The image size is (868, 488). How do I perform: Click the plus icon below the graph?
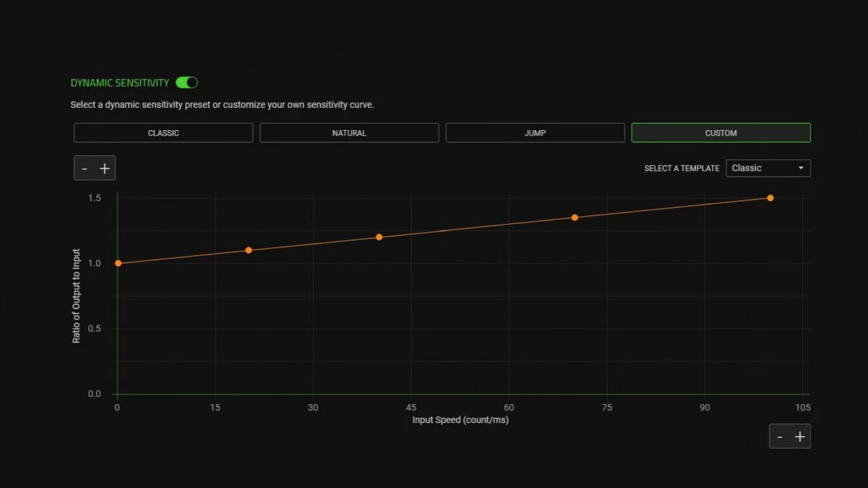(x=800, y=437)
